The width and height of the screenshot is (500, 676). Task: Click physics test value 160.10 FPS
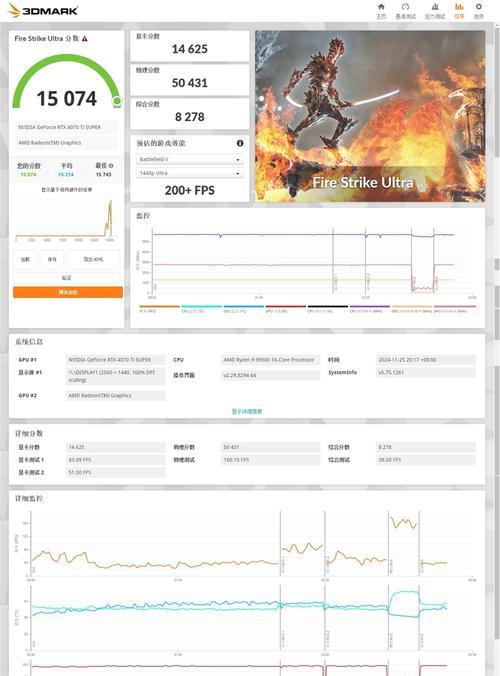(x=270, y=460)
